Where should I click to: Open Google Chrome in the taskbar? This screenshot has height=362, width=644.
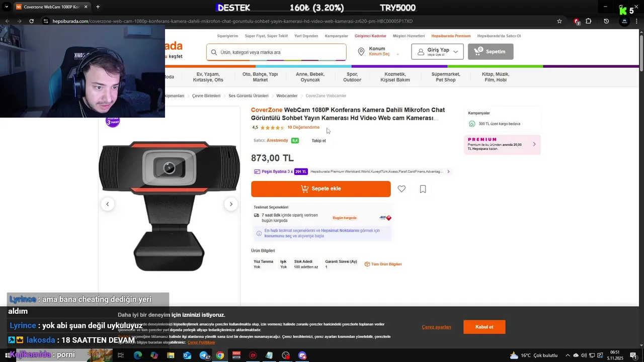220,355
